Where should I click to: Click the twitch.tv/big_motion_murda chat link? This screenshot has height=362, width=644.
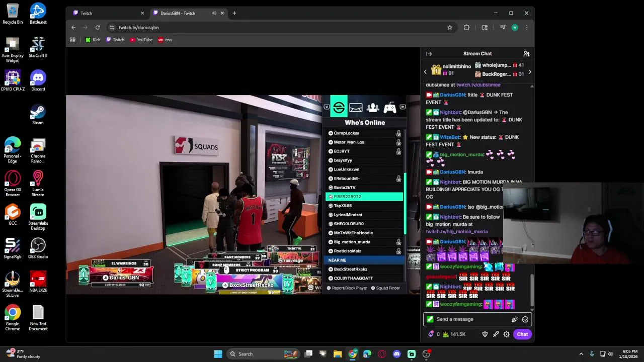pos(456,232)
